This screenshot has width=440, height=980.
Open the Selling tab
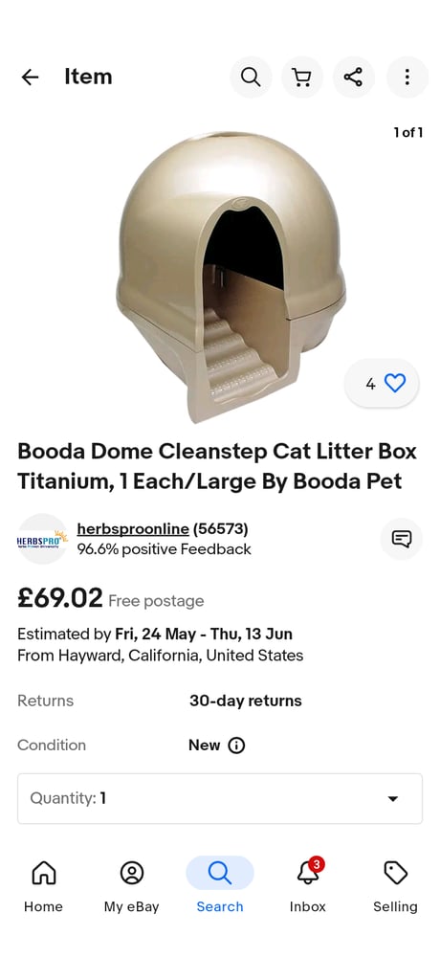(x=396, y=885)
